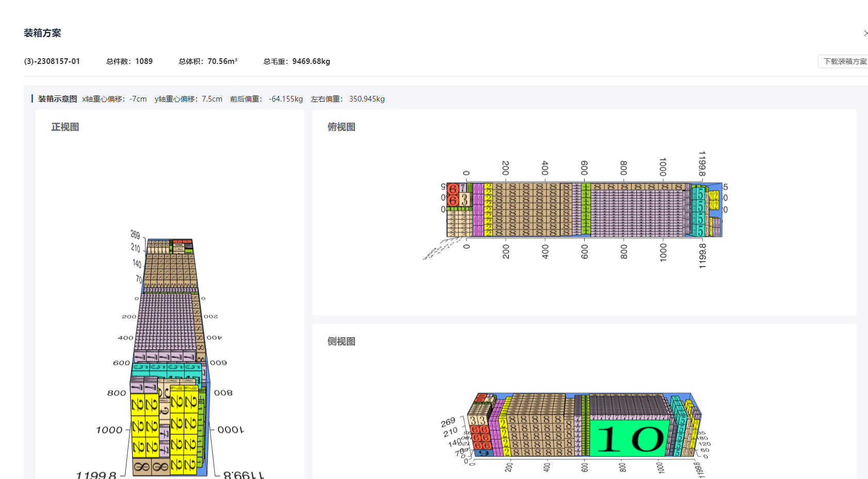Click the 总件数: 1089 value
868x479 pixels.
[130, 61]
